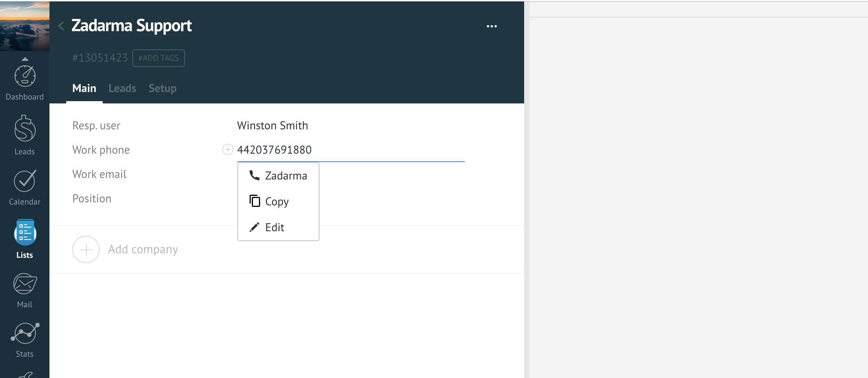Call via Zadarma menu option
The height and width of the screenshot is (378, 868).
tap(278, 176)
